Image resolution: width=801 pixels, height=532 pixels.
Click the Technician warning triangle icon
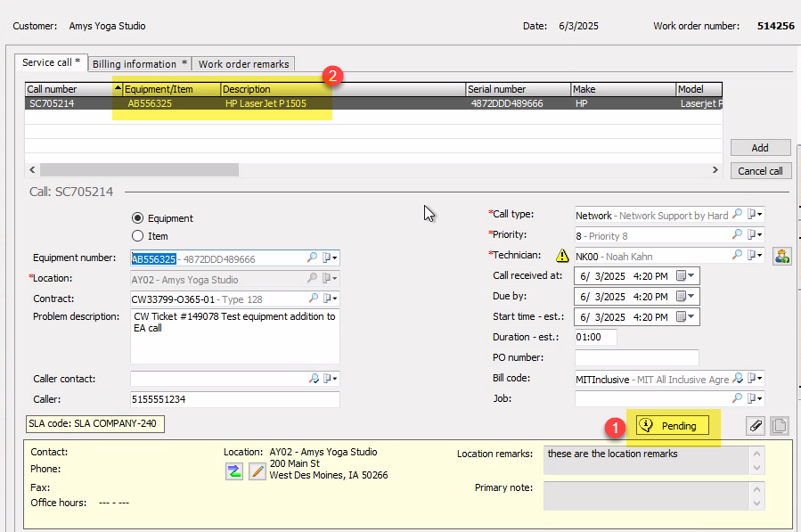click(562, 255)
